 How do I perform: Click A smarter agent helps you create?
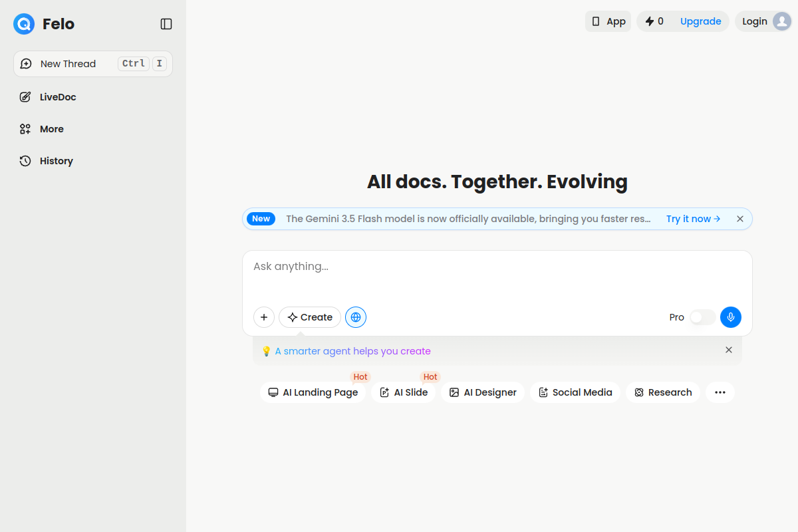[x=353, y=351]
